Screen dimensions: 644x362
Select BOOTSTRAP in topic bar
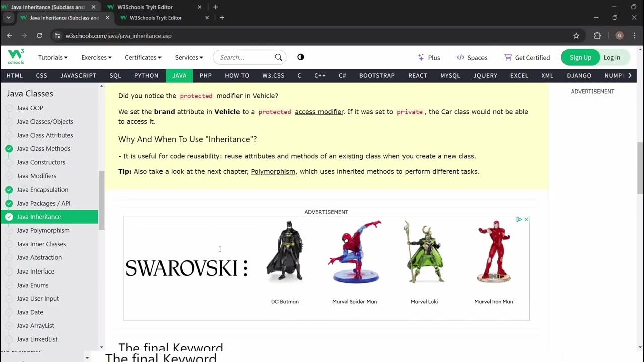point(377,75)
